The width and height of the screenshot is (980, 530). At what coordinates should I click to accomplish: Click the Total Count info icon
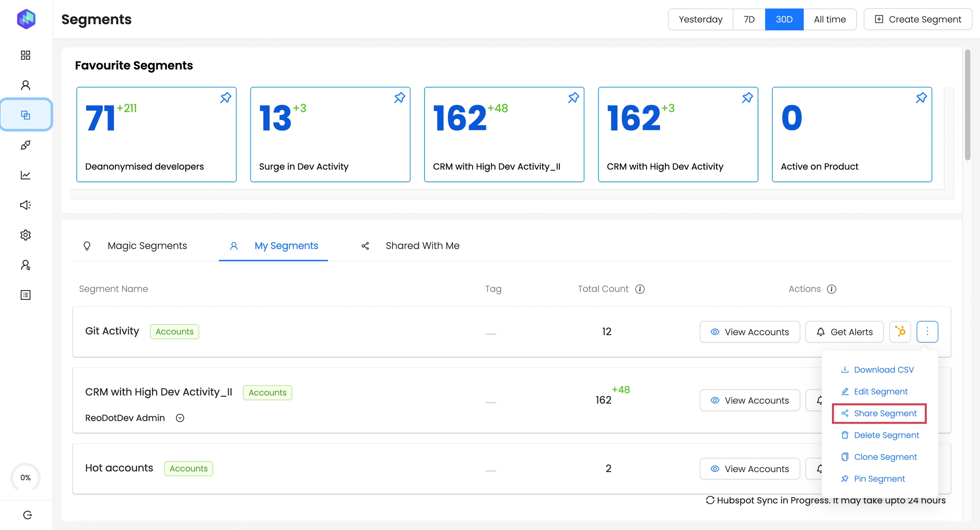tap(640, 289)
